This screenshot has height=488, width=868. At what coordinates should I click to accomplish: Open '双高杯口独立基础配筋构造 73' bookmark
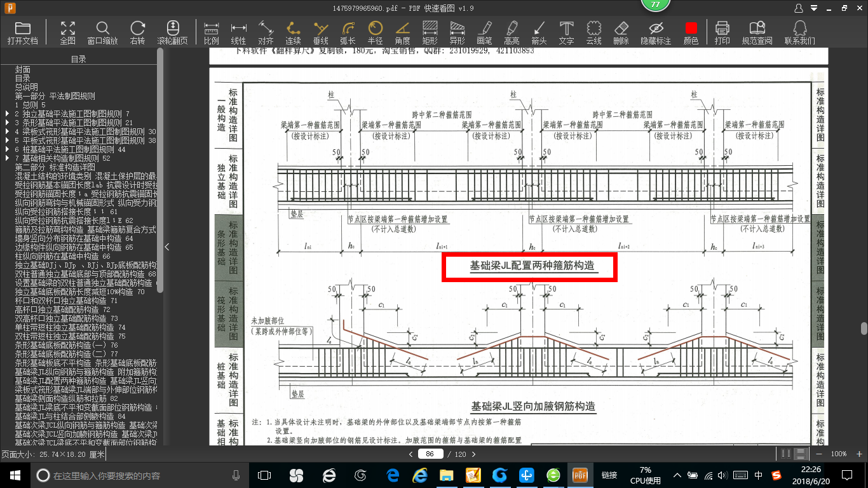tap(67, 318)
